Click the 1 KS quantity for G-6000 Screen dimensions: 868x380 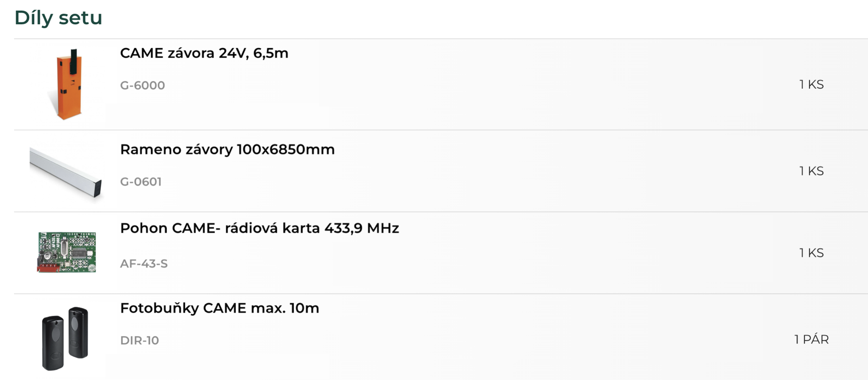tap(811, 85)
